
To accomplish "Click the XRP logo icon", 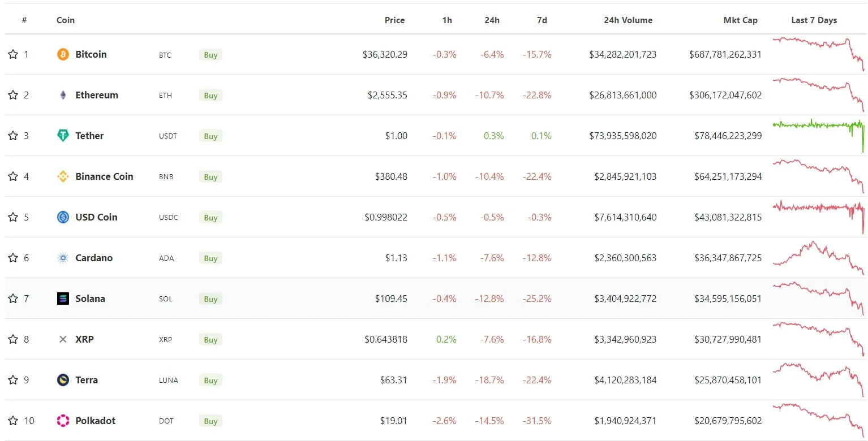I will [63, 339].
